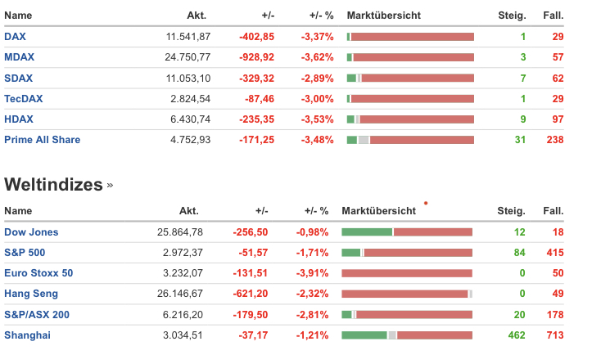Click the DAX market overview bar
Image resolution: width=592 pixels, height=364 pixels.
[410, 37]
